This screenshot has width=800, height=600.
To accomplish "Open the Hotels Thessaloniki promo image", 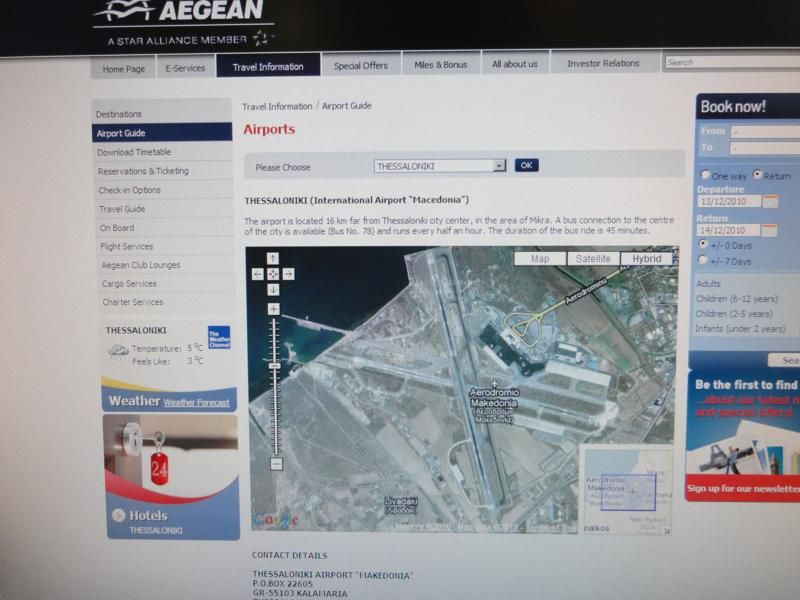I will [171, 477].
